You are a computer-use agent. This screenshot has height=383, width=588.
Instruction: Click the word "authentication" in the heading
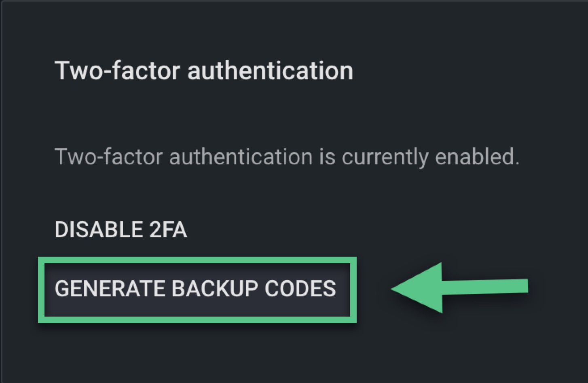(x=270, y=71)
